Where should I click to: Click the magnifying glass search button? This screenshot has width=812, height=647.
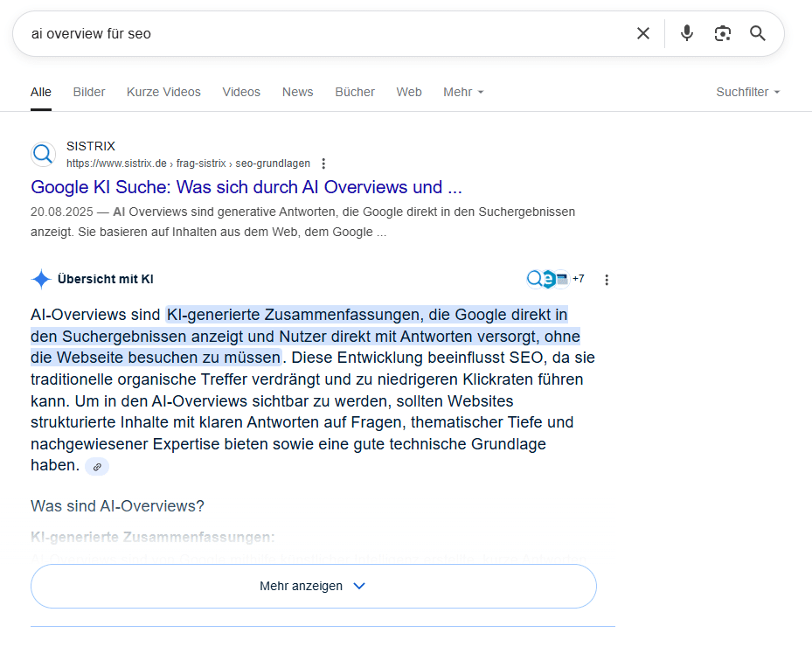tap(758, 33)
